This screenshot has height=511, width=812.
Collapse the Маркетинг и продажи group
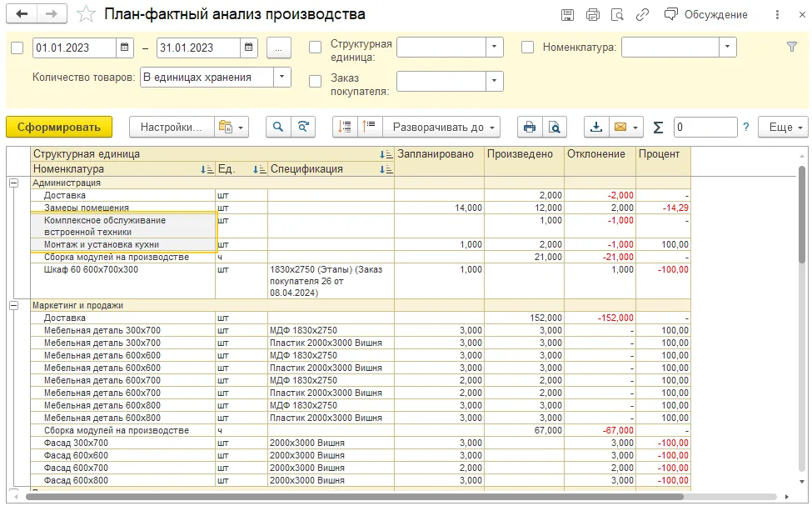14,305
